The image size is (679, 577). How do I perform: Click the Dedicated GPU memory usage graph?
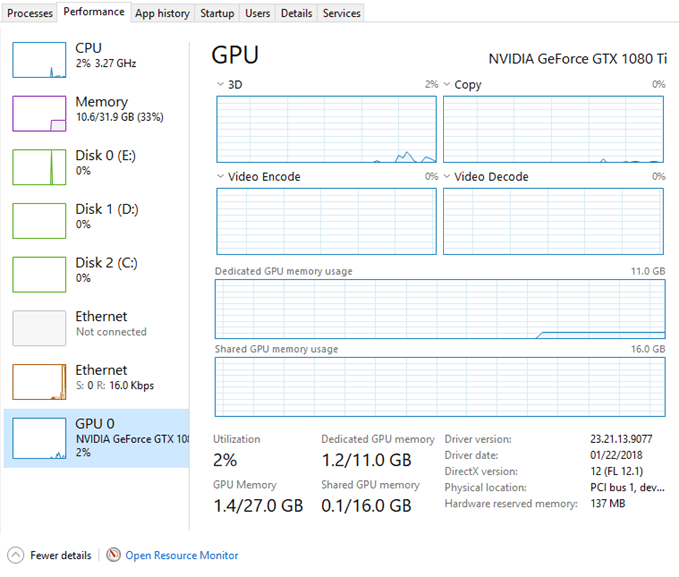tap(440, 309)
